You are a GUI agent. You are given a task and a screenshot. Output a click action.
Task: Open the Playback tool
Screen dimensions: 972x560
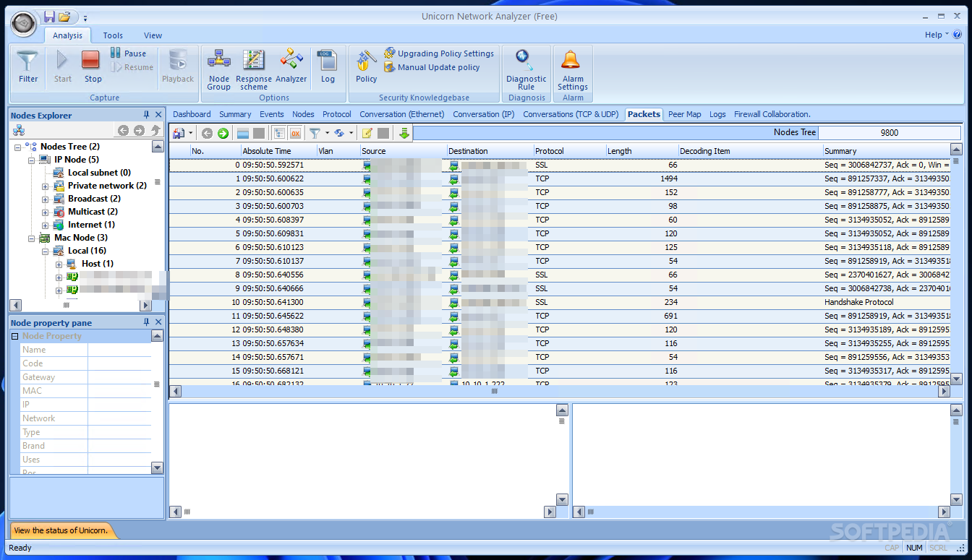[x=178, y=66]
